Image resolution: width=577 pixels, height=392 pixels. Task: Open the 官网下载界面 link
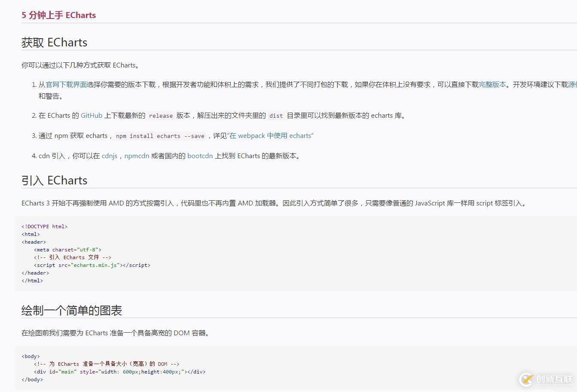tap(67, 85)
